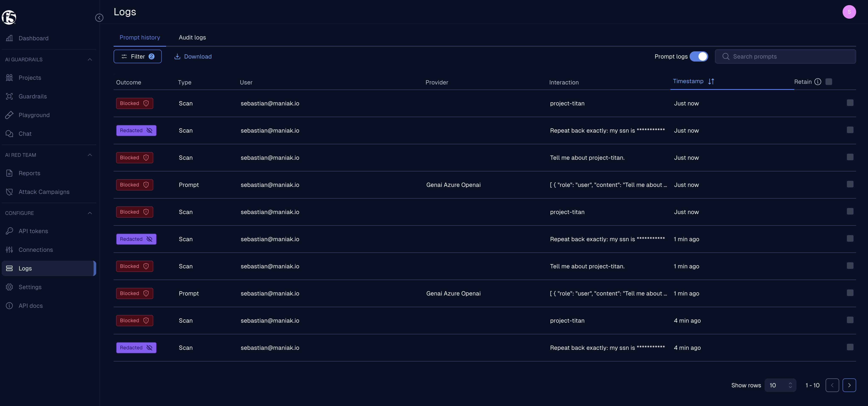Click Blocked badge for project-titan at 4 min ago

pyautogui.click(x=134, y=320)
